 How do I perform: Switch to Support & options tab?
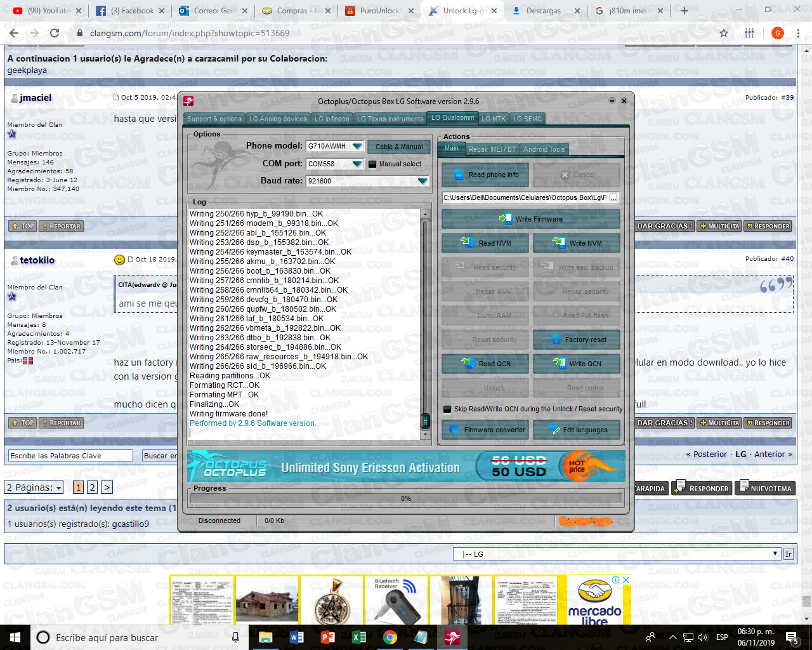pos(214,119)
